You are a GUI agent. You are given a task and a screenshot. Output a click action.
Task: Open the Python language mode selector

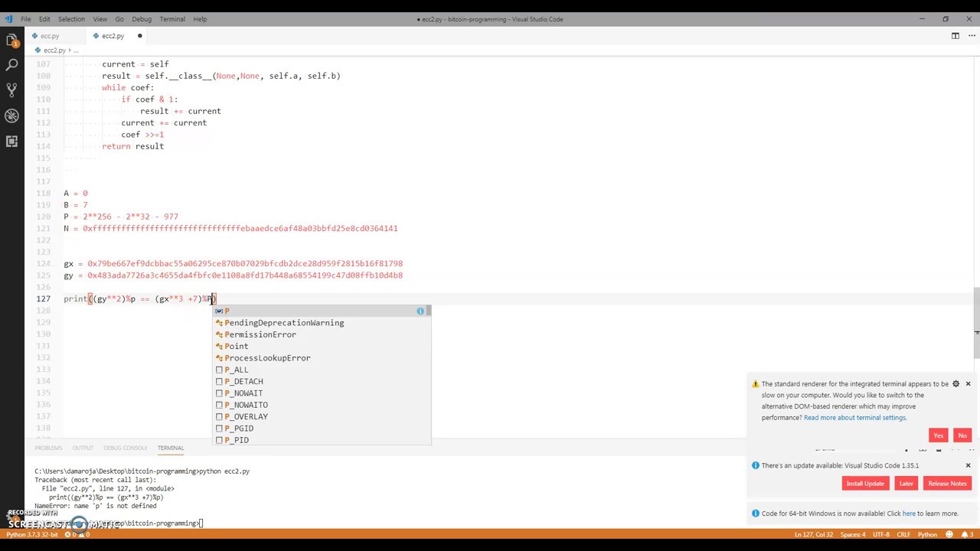(x=927, y=534)
